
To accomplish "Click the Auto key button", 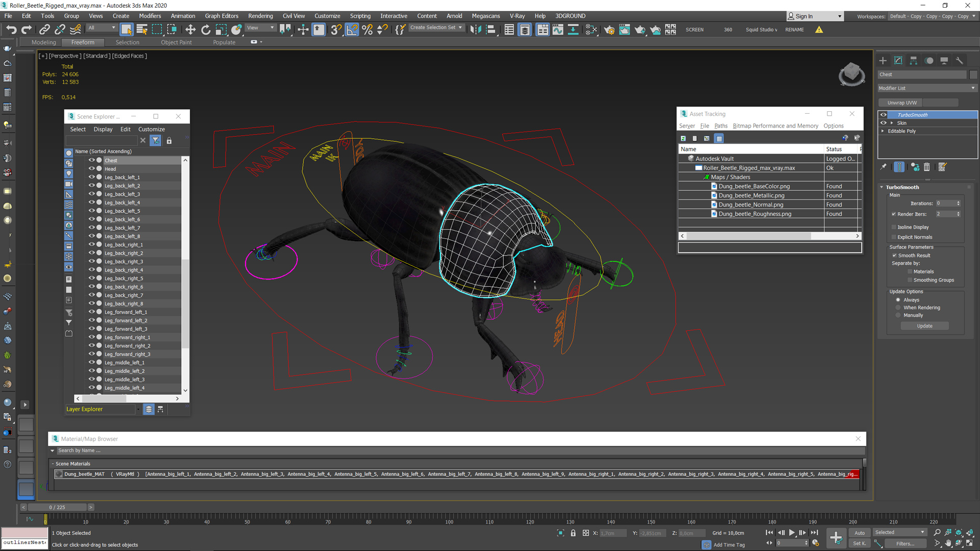I will click(x=860, y=533).
